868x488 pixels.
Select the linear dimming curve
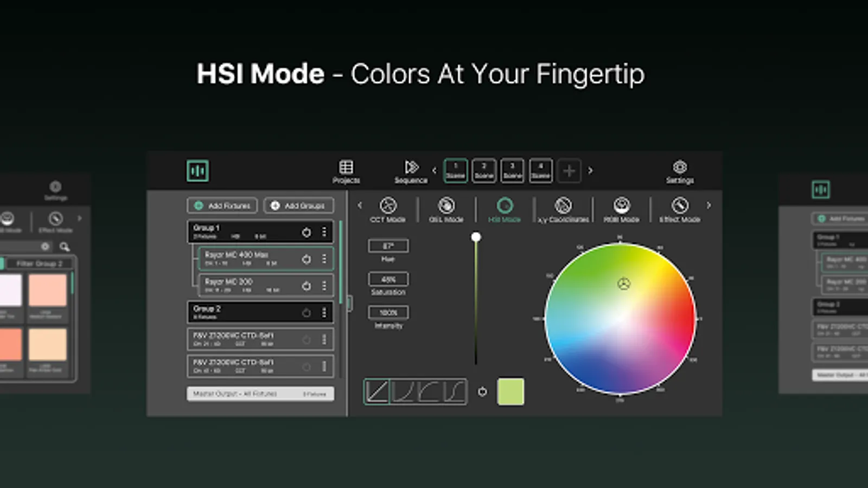point(376,391)
